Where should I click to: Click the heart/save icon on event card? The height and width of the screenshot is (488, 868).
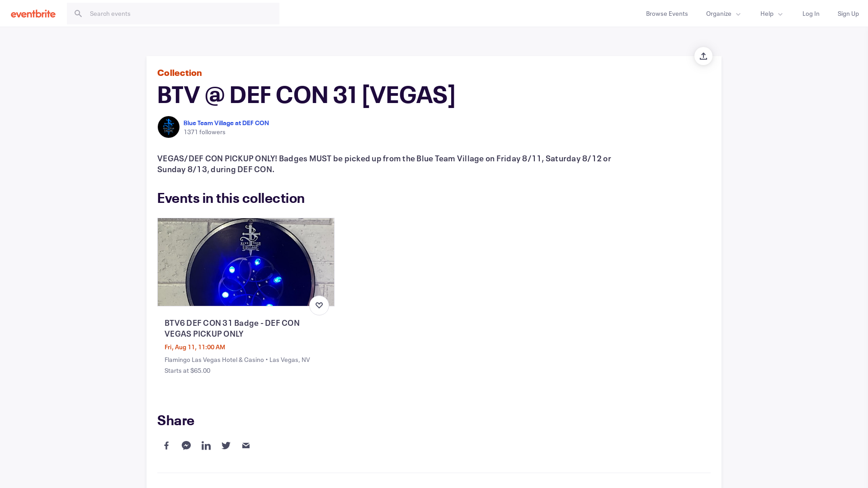click(319, 305)
